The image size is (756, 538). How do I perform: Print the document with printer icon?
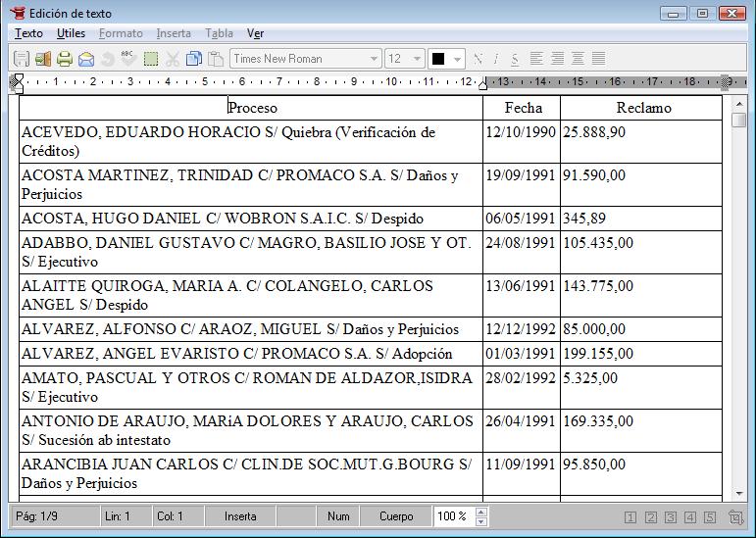click(x=64, y=59)
